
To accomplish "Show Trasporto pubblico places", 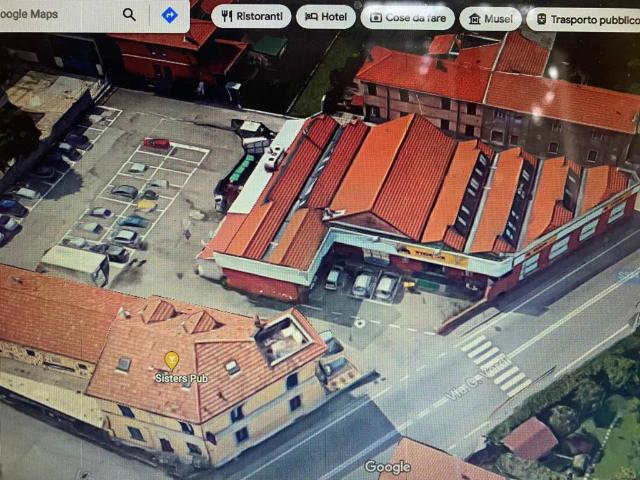I will pos(585,19).
